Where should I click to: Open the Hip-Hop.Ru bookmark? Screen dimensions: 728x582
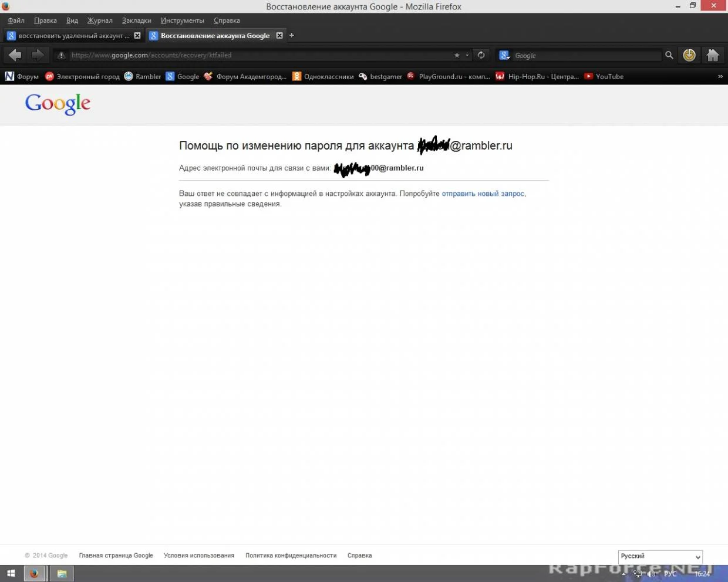[537, 76]
